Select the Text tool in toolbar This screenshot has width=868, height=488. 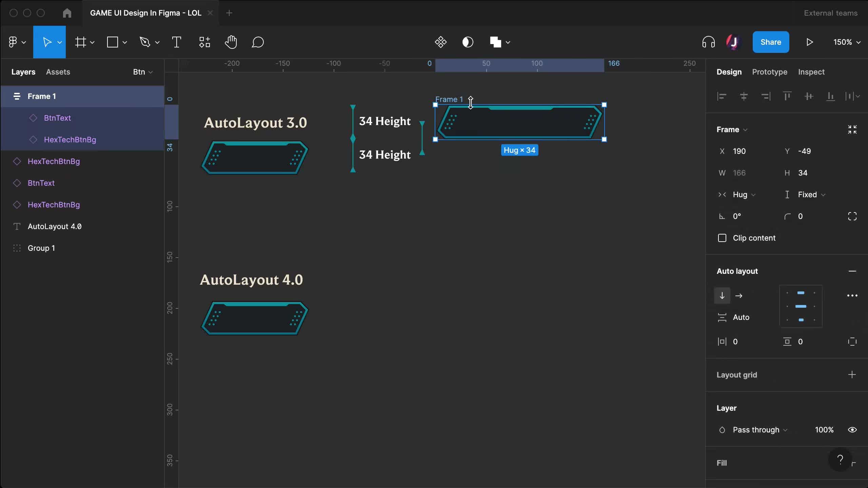[x=177, y=42]
